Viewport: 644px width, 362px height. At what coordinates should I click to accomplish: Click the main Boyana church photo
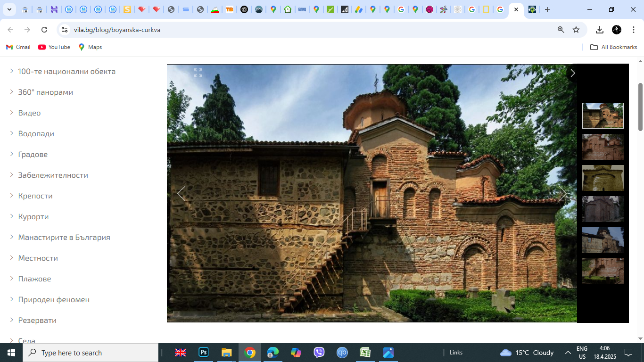tap(372, 193)
